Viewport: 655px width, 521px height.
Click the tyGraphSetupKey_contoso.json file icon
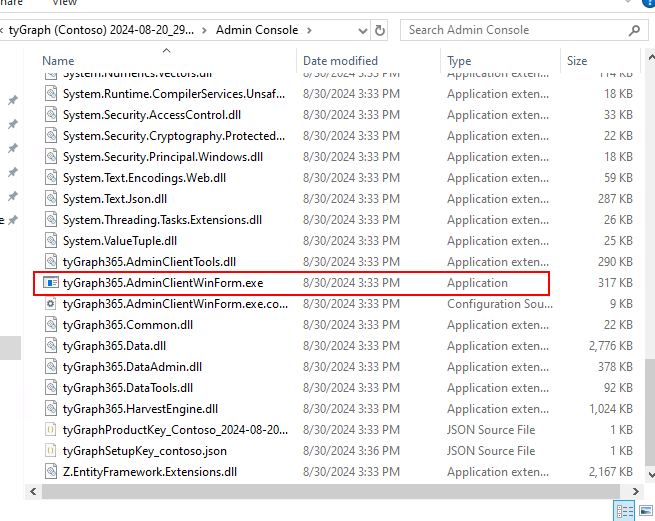(51, 451)
